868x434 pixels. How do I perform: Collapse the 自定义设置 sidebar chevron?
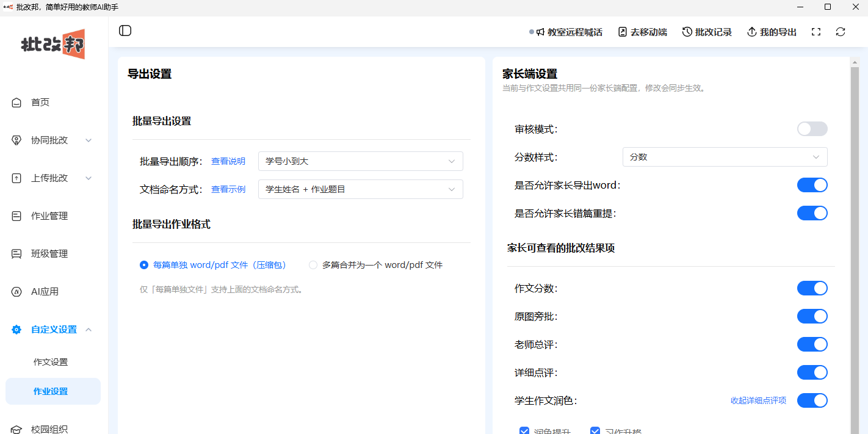click(89, 330)
